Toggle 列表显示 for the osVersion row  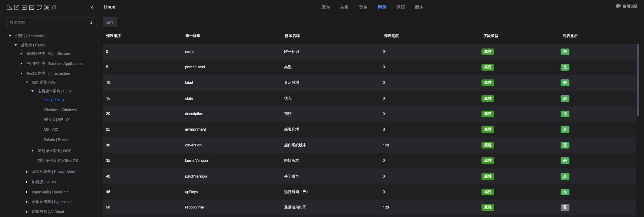565,145
